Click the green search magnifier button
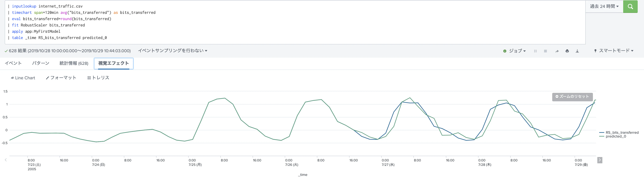644x180 pixels. pyautogui.click(x=630, y=6)
